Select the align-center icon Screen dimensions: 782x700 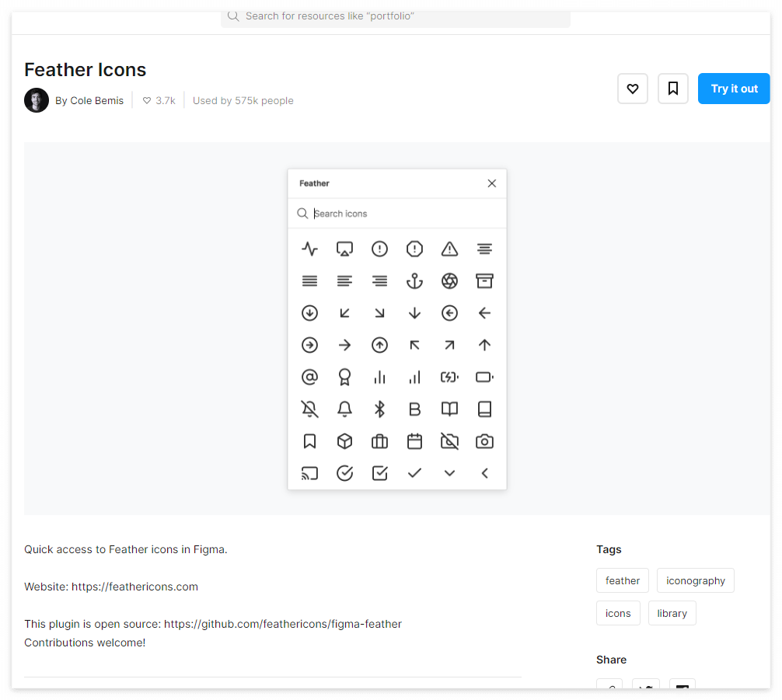pyautogui.click(x=484, y=249)
